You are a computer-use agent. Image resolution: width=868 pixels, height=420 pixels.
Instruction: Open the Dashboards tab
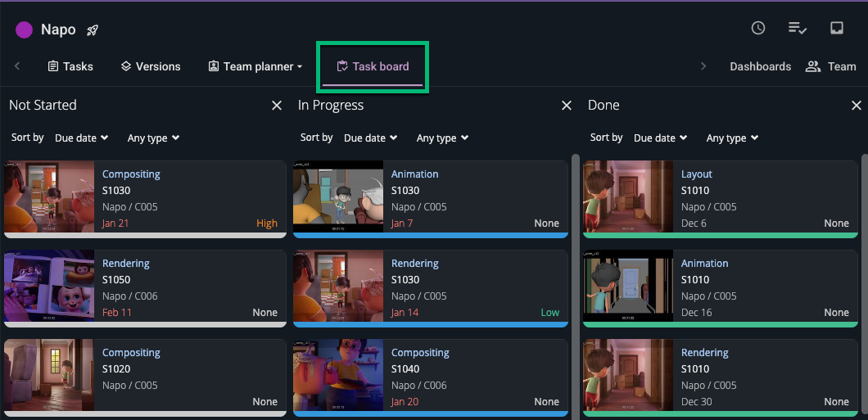[760, 66]
